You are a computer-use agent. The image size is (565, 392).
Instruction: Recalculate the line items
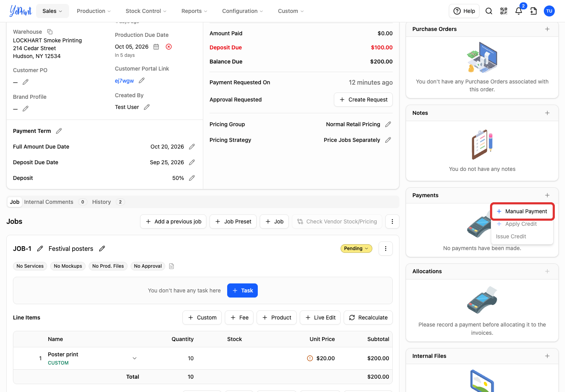(x=368, y=318)
